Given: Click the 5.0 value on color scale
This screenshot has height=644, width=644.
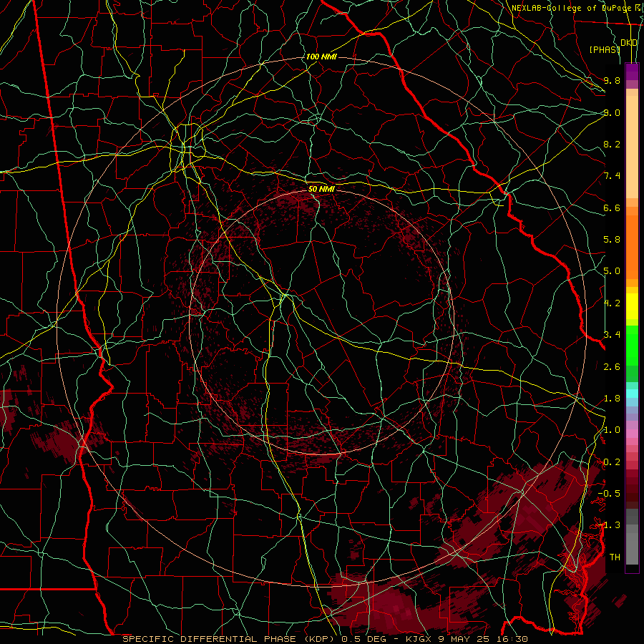Looking at the screenshot, I should point(612,271).
